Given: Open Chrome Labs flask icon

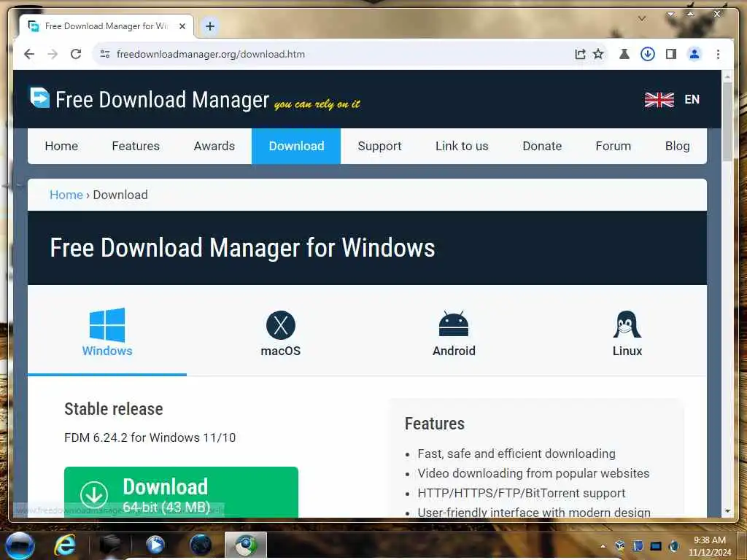Looking at the screenshot, I should pyautogui.click(x=624, y=54).
